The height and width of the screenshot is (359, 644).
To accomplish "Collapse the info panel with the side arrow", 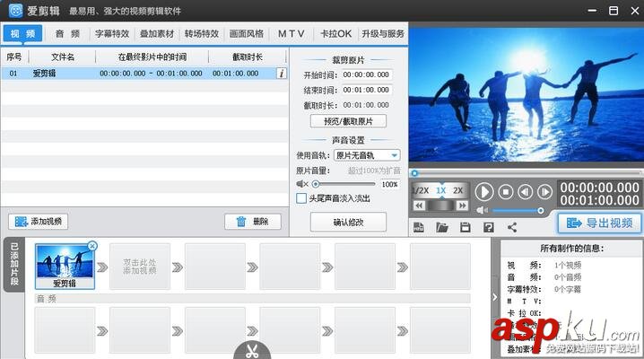I will tap(495, 297).
